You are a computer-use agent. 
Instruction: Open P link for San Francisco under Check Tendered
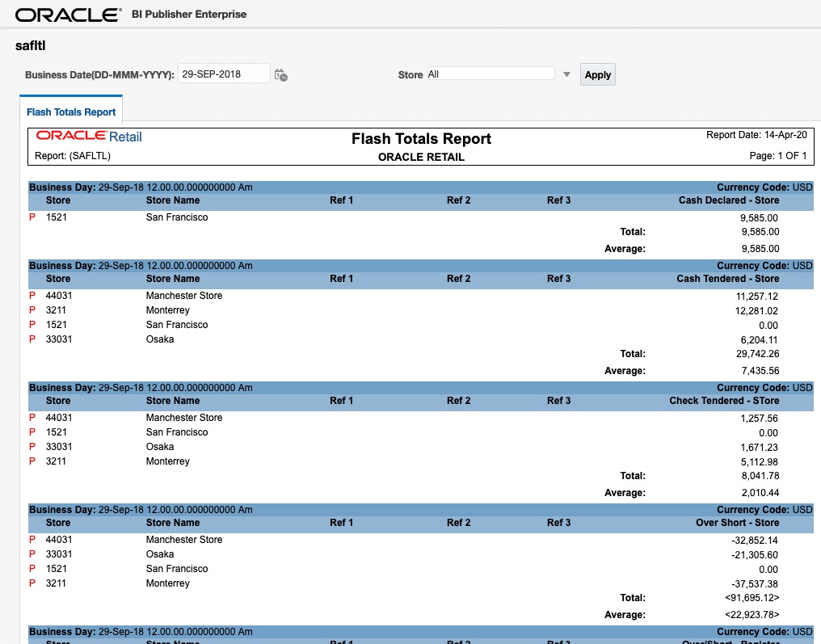pos(32,432)
